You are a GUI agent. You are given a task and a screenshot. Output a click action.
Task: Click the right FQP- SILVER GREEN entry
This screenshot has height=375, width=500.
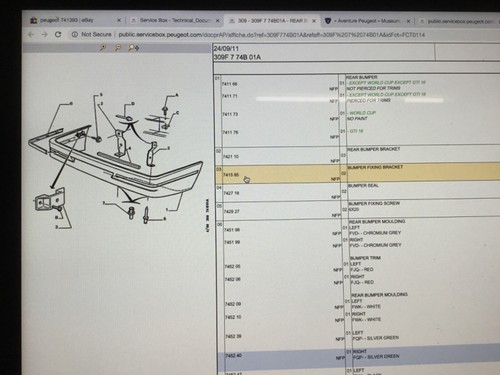point(376,357)
